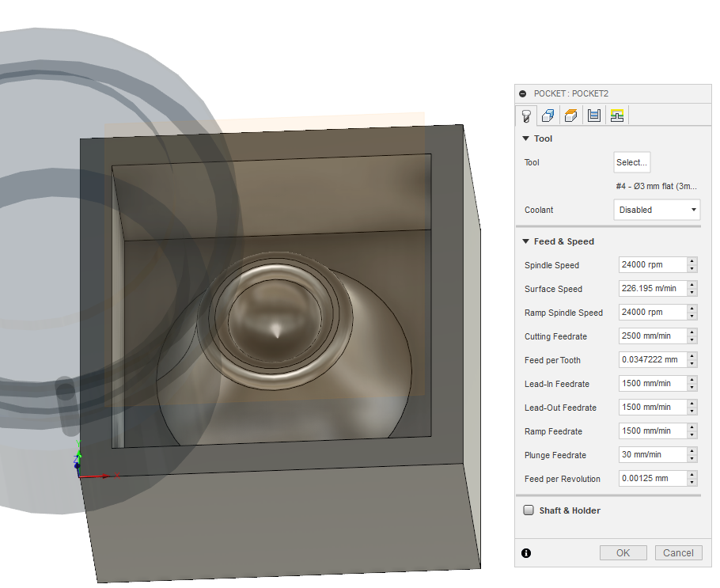Viewport: 720px width, 588px height.
Task: Edit the Ramp Feedrate field
Action: click(653, 431)
